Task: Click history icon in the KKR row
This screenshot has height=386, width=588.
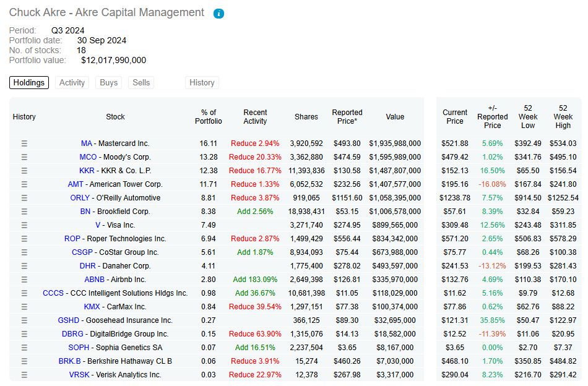Action: (25, 171)
